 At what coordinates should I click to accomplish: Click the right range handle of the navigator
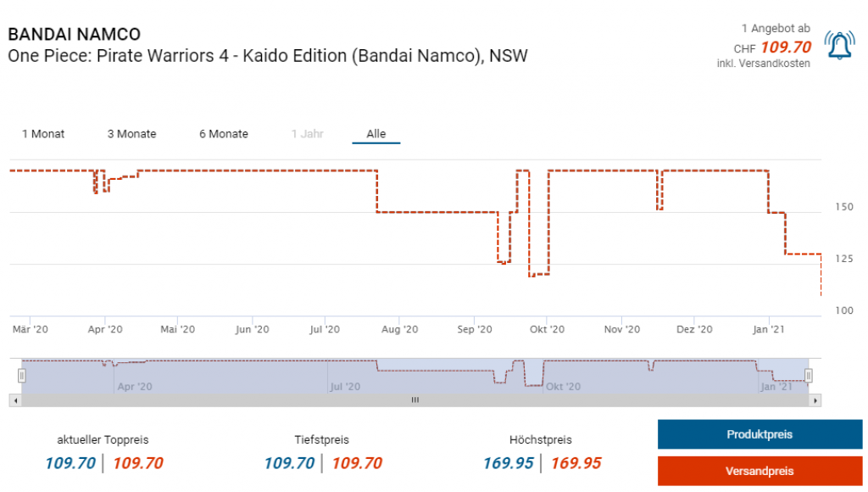(809, 375)
